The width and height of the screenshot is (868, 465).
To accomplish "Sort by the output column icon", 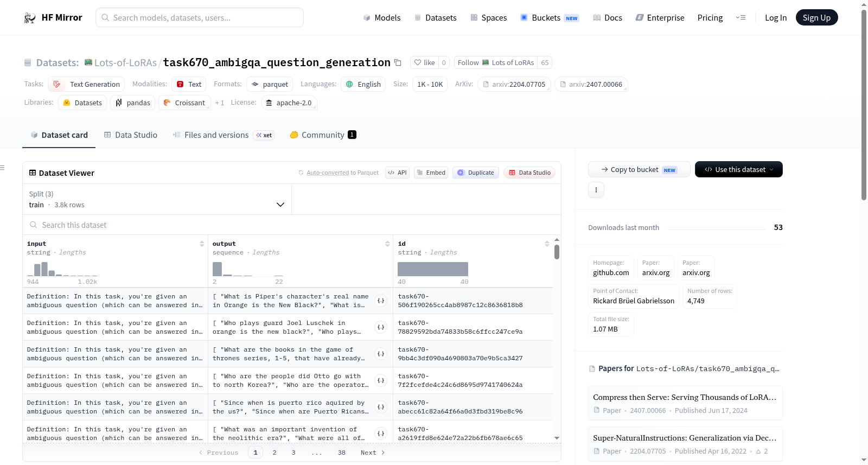I will point(387,244).
